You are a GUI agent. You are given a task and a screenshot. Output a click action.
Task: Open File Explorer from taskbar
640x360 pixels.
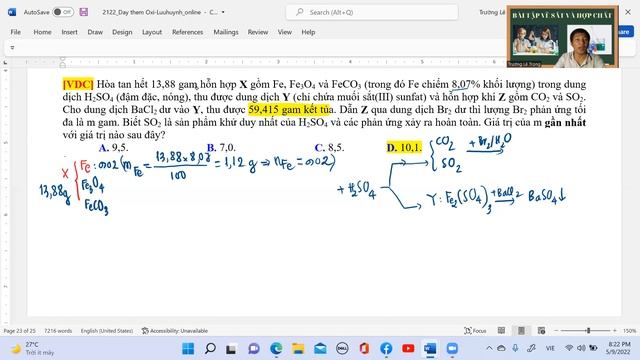(298, 349)
